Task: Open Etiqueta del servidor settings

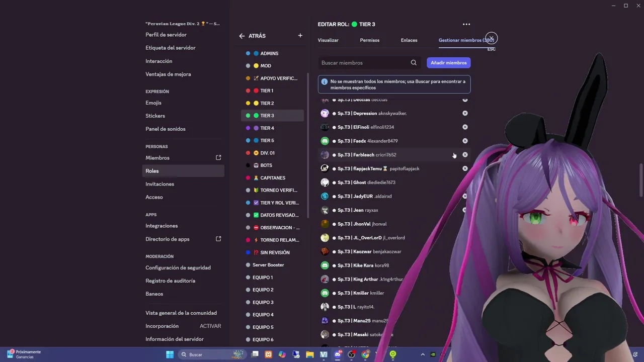Action: pos(183,48)
